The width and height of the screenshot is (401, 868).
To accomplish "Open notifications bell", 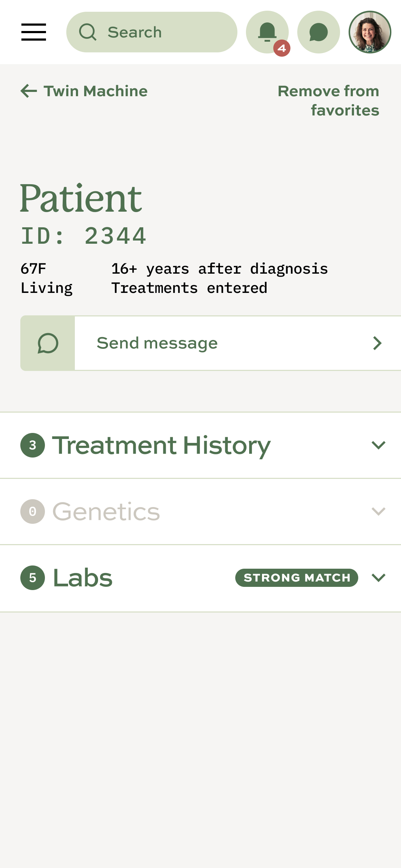I will coord(267,31).
